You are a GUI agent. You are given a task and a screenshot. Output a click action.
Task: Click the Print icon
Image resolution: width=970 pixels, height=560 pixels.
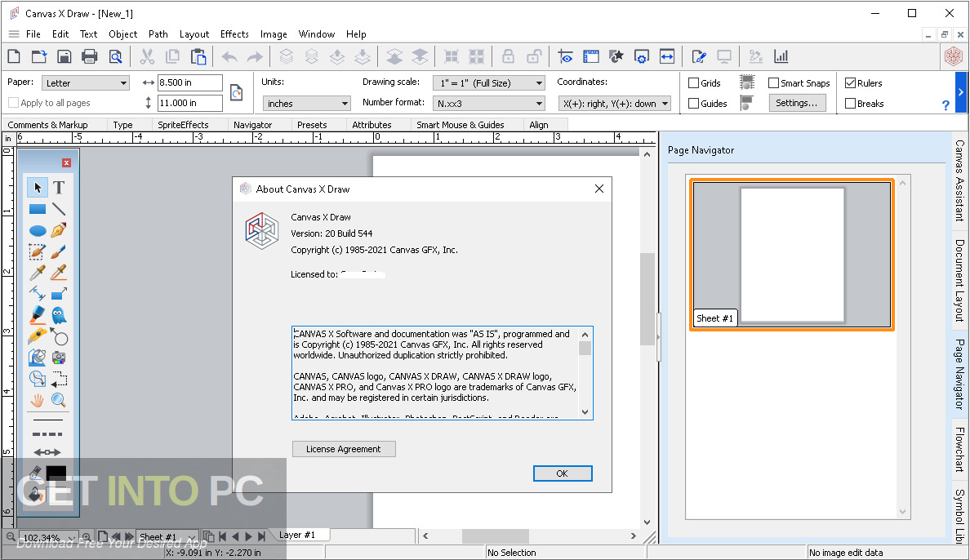click(90, 57)
